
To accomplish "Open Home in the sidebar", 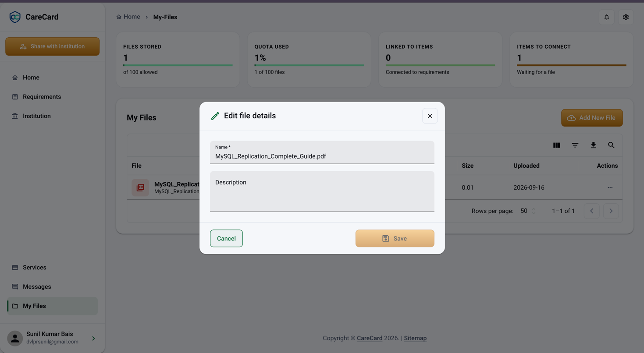I will tap(52, 78).
